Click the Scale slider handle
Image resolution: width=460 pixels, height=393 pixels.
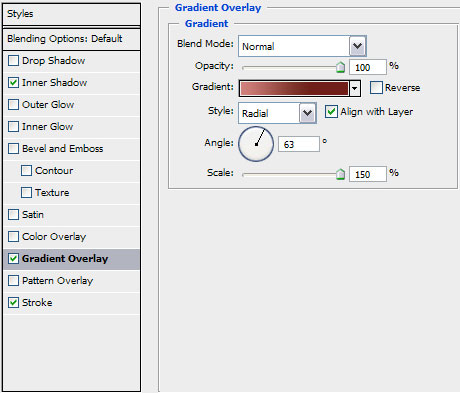pos(340,174)
